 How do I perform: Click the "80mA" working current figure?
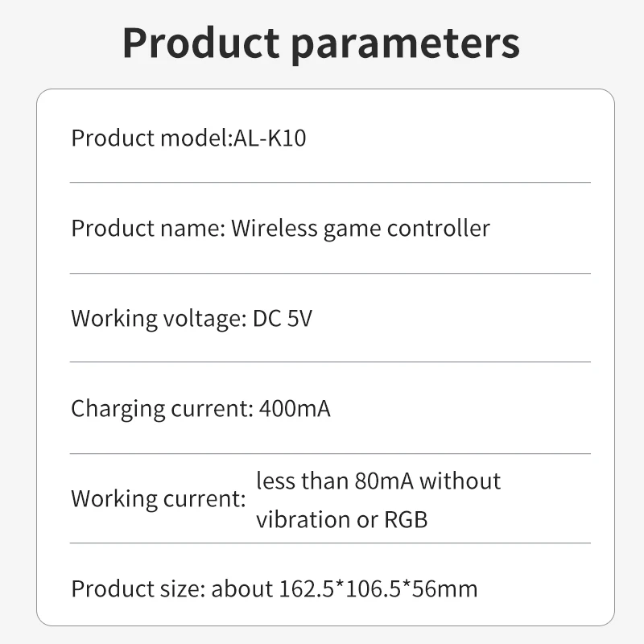(x=382, y=481)
